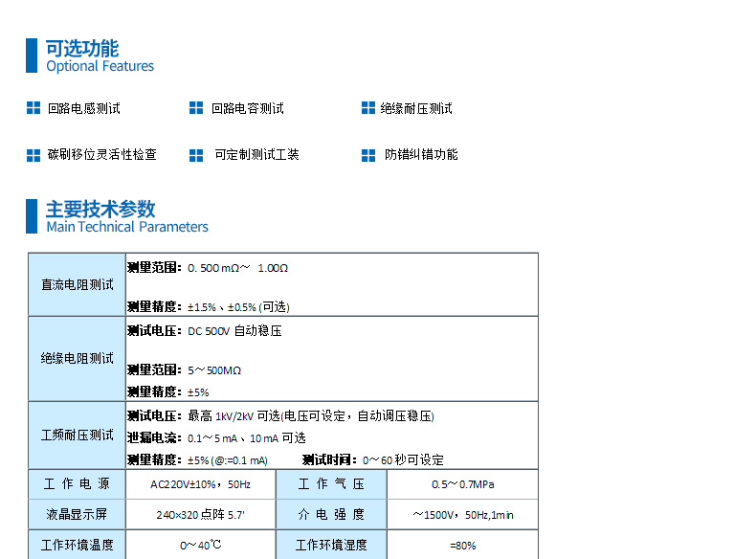This screenshot has height=559, width=756.
Task: Click the grid icon beside 可定制测试工装
Action: (x=196, y=154)
